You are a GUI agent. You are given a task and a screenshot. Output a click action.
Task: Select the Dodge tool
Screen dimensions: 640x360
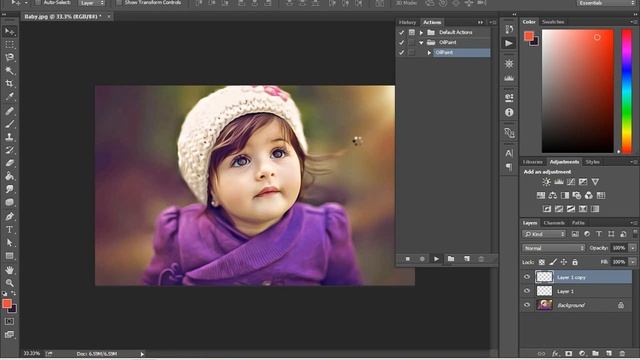point(9,189)
